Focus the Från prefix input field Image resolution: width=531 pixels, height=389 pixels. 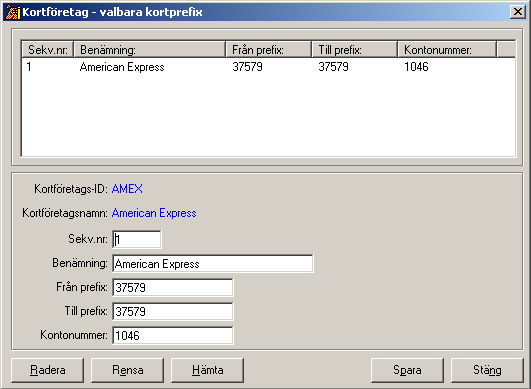click(x=173, y=287)
